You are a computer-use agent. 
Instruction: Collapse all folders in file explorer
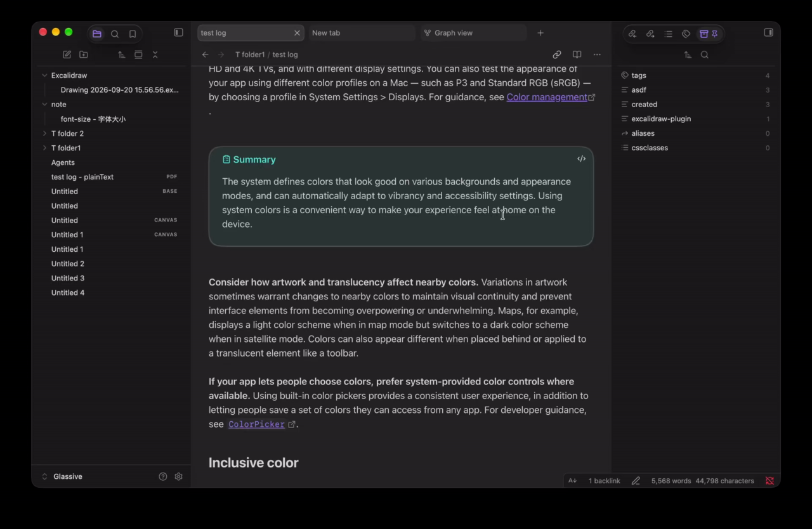click(x=155, y=55)
